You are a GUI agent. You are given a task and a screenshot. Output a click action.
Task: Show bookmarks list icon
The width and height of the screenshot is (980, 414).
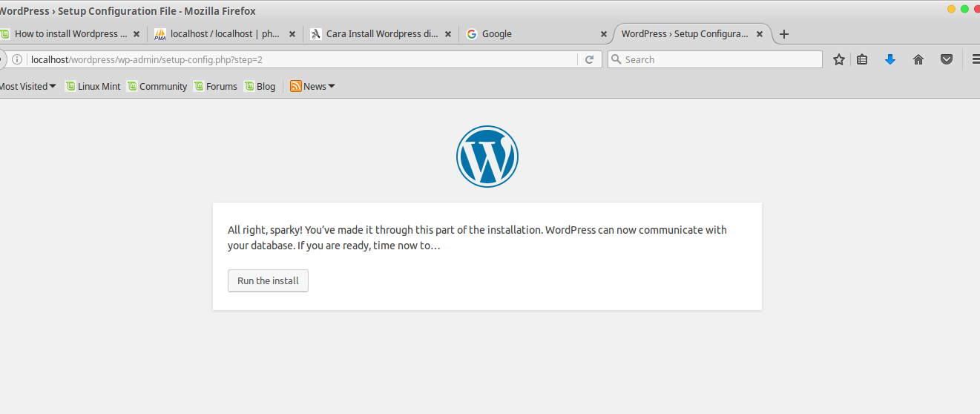click(x=862, y=59)
